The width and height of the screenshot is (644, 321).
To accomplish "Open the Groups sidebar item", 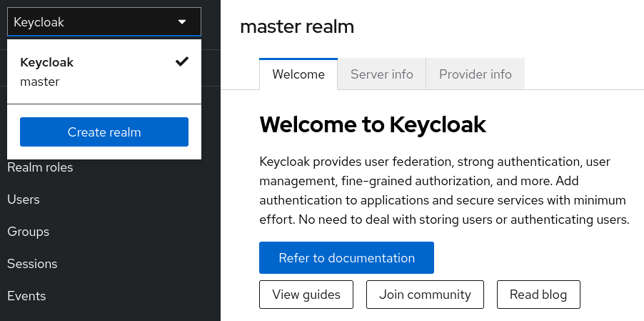I will coord(29,232).
